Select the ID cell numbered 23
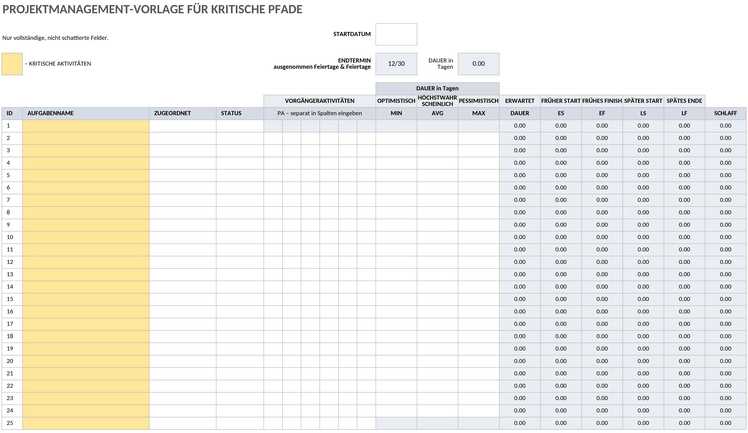The height and width of the screenshot is (433, 748). pyautogui.click(x=12, y=398)
